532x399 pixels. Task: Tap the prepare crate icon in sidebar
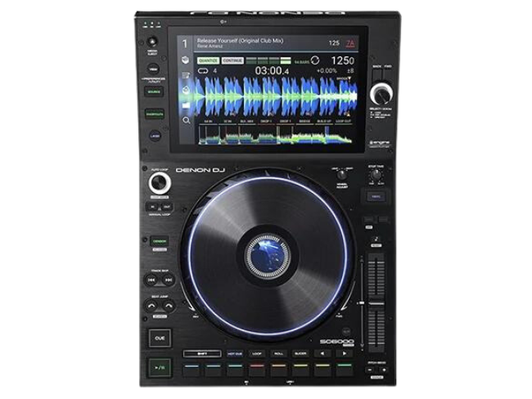[x=186, y=90]
